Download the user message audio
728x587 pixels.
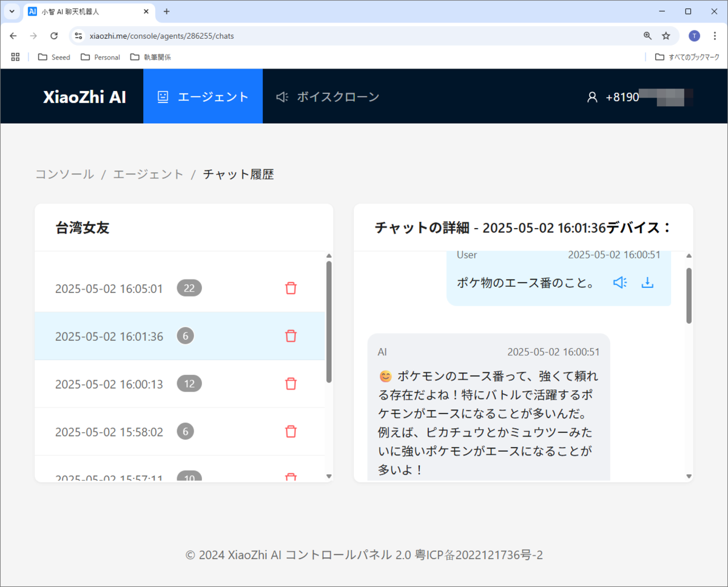647,283
